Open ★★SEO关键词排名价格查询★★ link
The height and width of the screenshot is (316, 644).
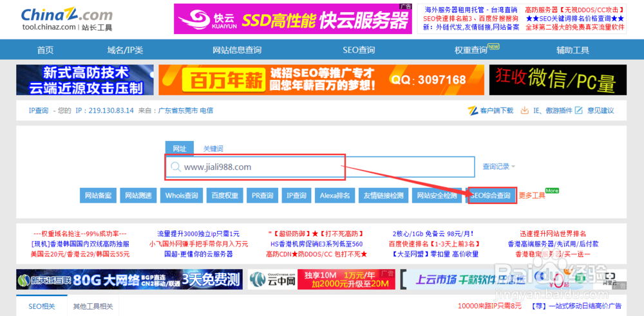575,19
